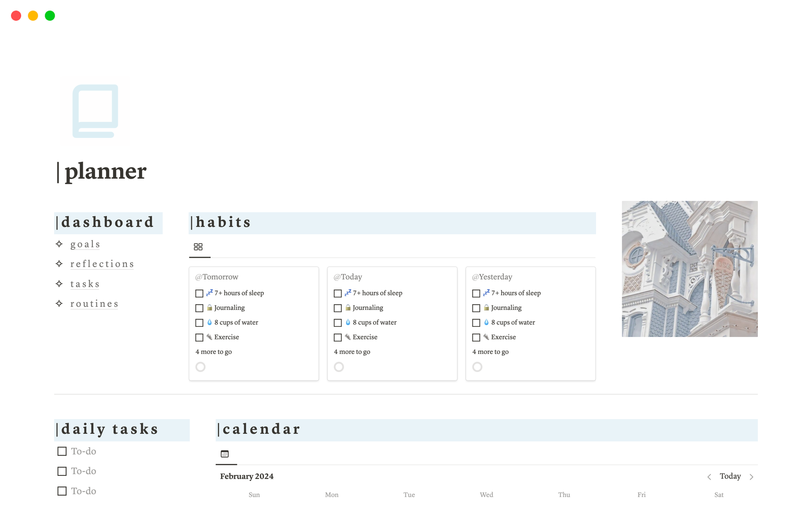Open the @Today habits card
Screen dimensions: 812x508
pyautogui.click(x=392, y=323)
